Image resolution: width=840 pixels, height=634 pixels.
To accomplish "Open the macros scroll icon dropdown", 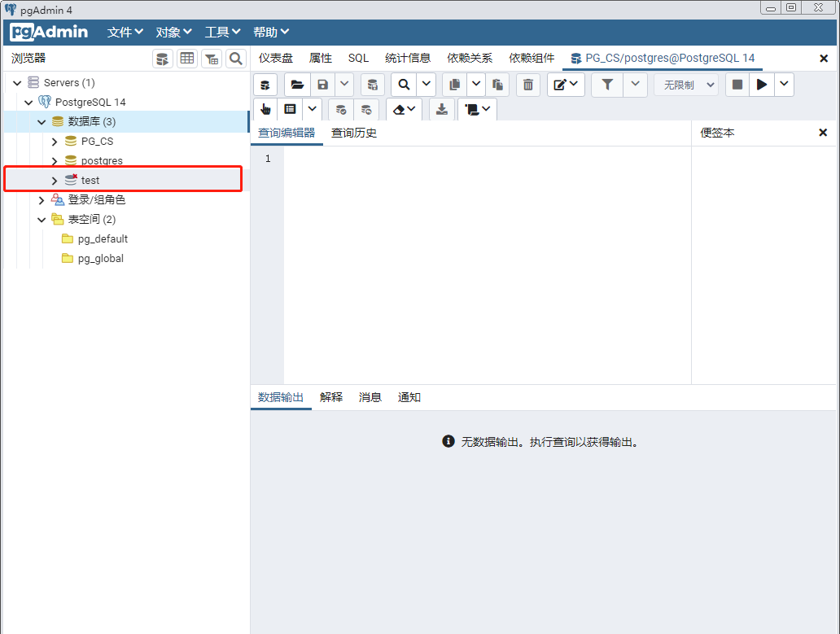I will point(477,109).
